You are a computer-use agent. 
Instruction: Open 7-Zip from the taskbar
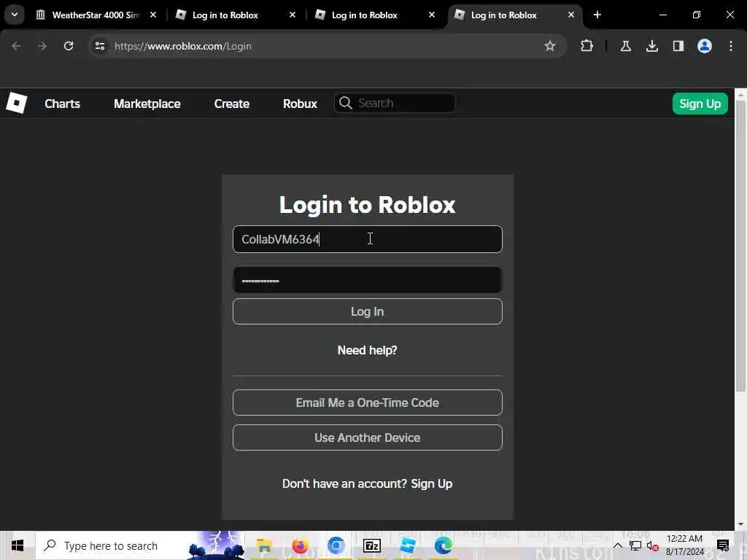click(371, 545)
